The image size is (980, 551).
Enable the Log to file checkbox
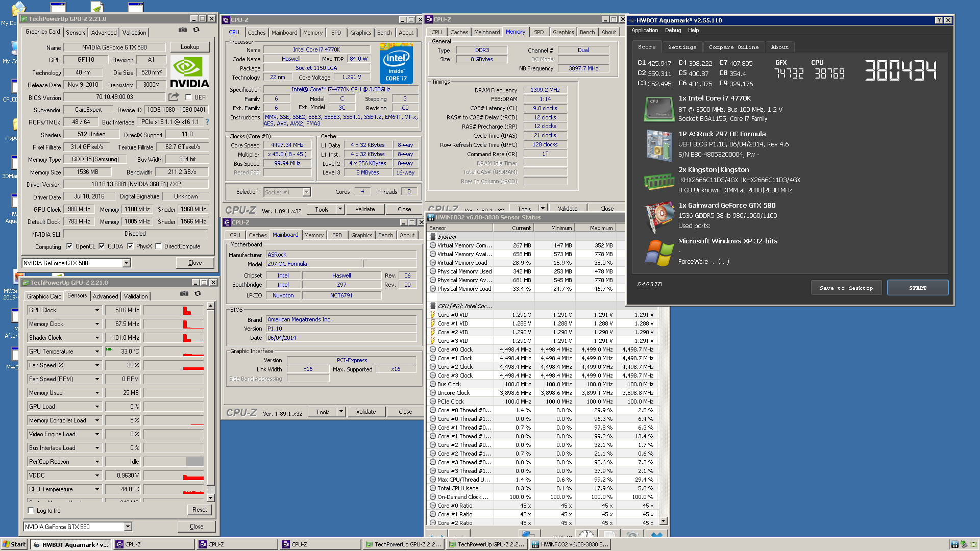[31, 510]
